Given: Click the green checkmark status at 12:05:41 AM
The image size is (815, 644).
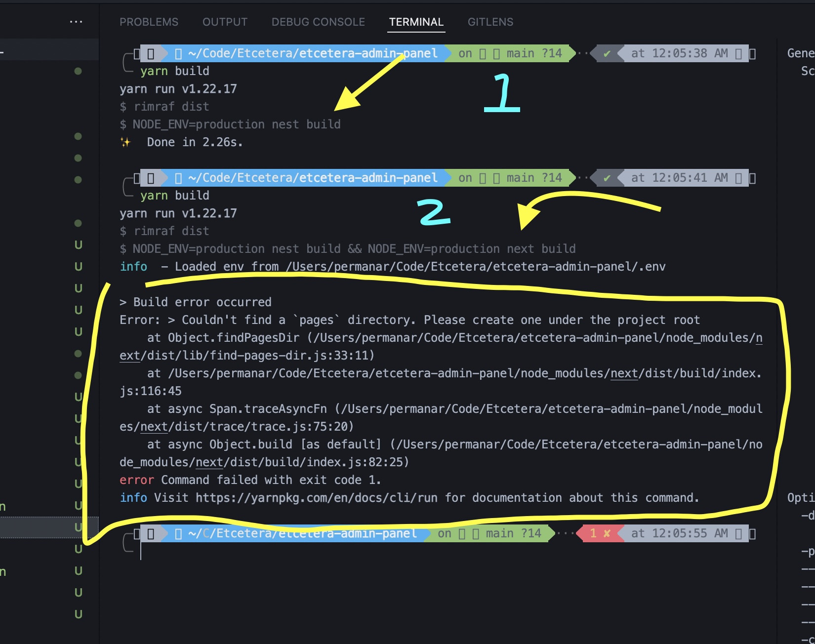Looking at the screenshot, I should point(607,178).
